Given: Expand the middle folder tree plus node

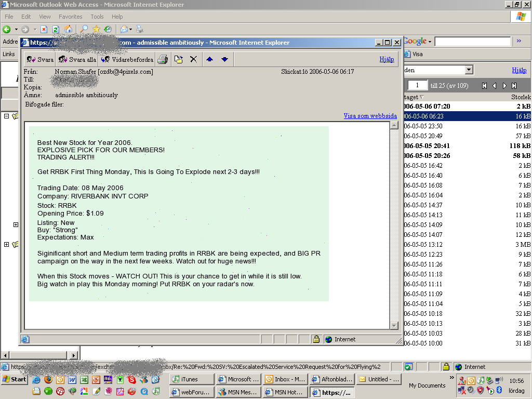Looking at the screenshot, I should click(x=16, y=224).
